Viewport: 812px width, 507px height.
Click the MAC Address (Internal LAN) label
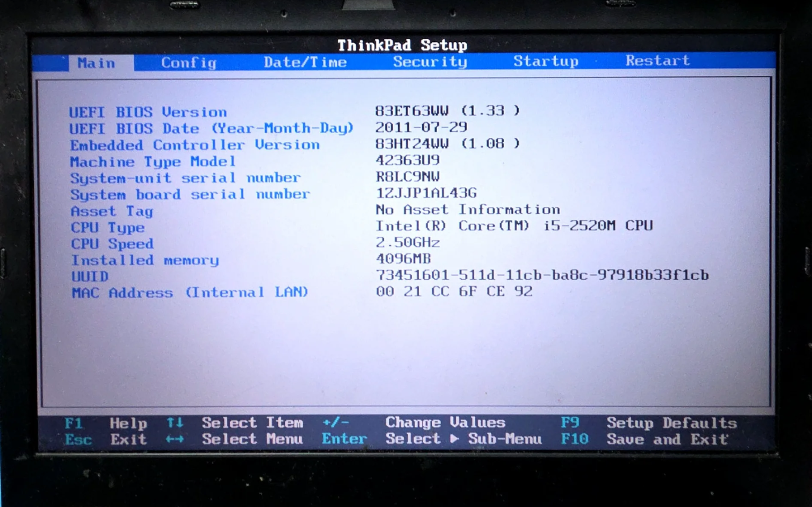190,293
